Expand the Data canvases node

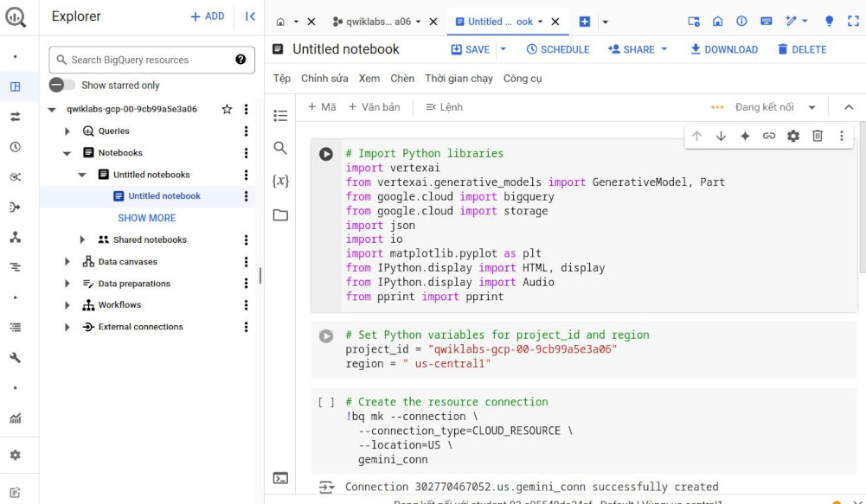click(x=67, y=262)
